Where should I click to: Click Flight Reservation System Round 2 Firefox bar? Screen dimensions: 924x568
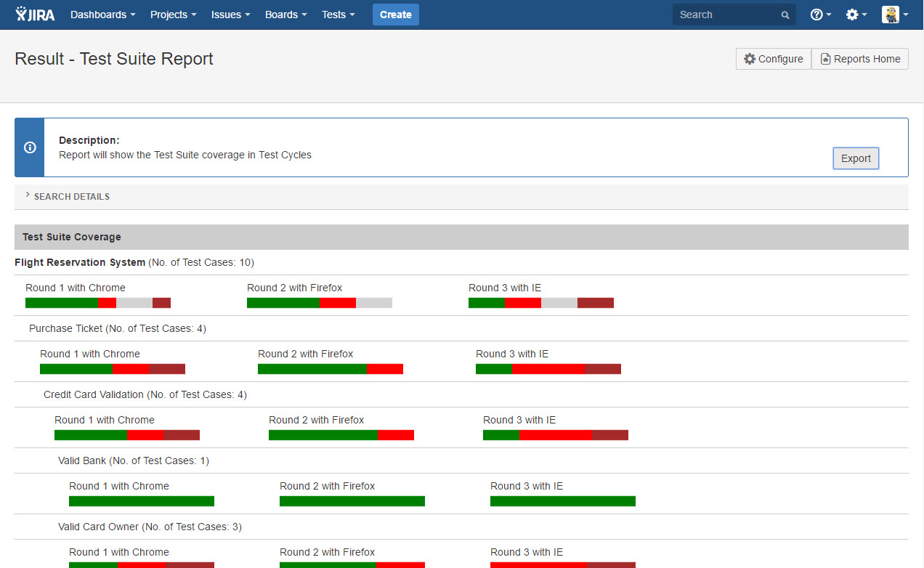[320, 303]
